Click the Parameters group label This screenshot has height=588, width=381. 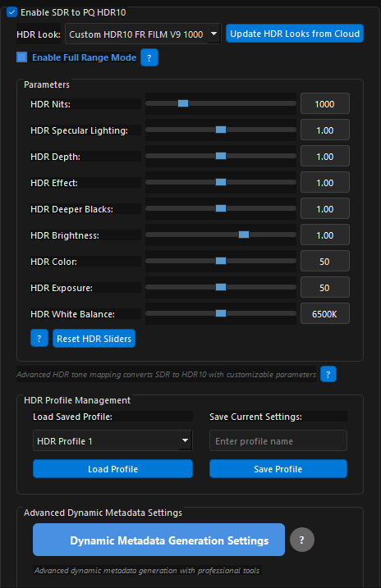[x=47, y=84]
